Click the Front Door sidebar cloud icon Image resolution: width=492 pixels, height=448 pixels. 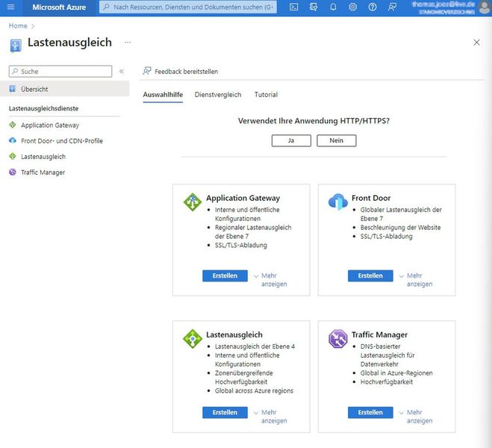pos(13,140)
